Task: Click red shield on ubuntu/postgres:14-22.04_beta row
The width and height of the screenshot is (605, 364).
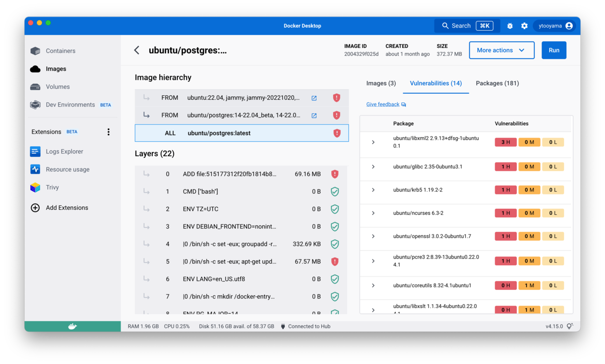Action: pyautogui.click(x=337, y=115)
